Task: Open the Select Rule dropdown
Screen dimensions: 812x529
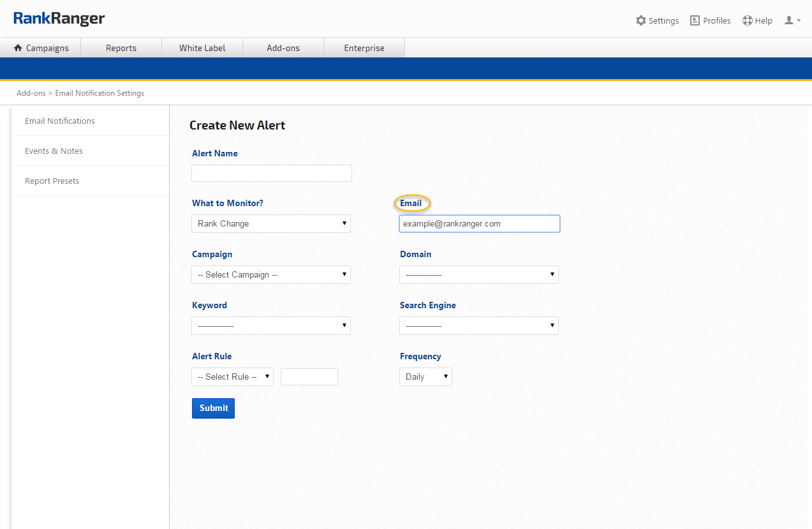Action: coord(232,376)
